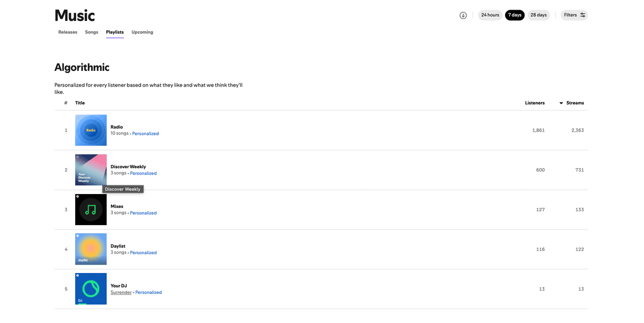Select the 28 days time range
644x323 pixels.
pyautogui.click(x=538, y=15)
